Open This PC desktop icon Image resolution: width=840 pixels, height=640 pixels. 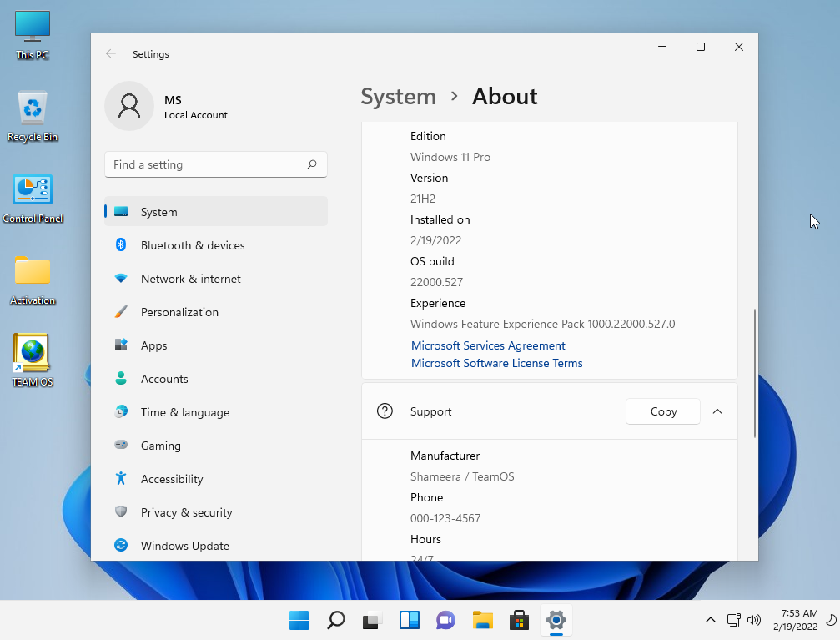pyautogui.click(x=33, y=35)
